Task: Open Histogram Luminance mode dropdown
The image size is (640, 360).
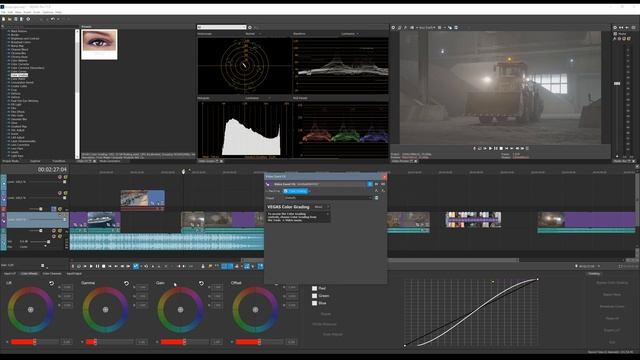Action: [x=258, y=98]
